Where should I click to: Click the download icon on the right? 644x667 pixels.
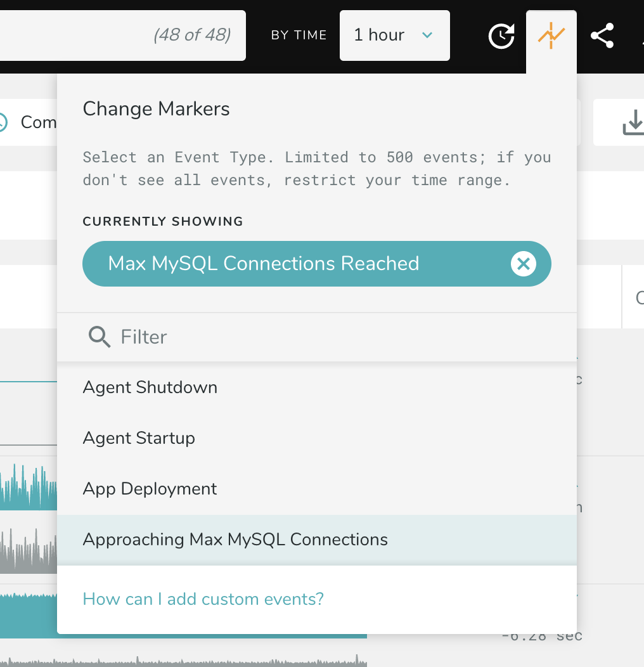point(633,122)
